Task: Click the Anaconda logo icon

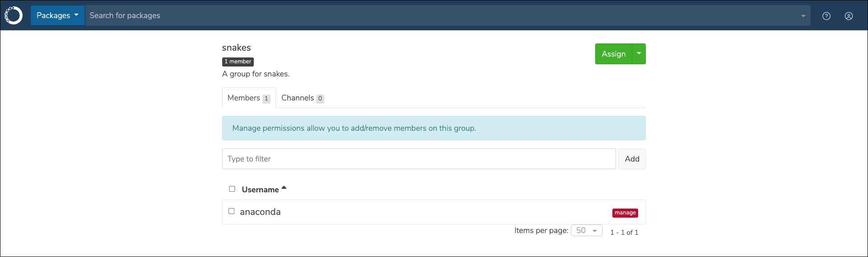Action: point(14,15)
